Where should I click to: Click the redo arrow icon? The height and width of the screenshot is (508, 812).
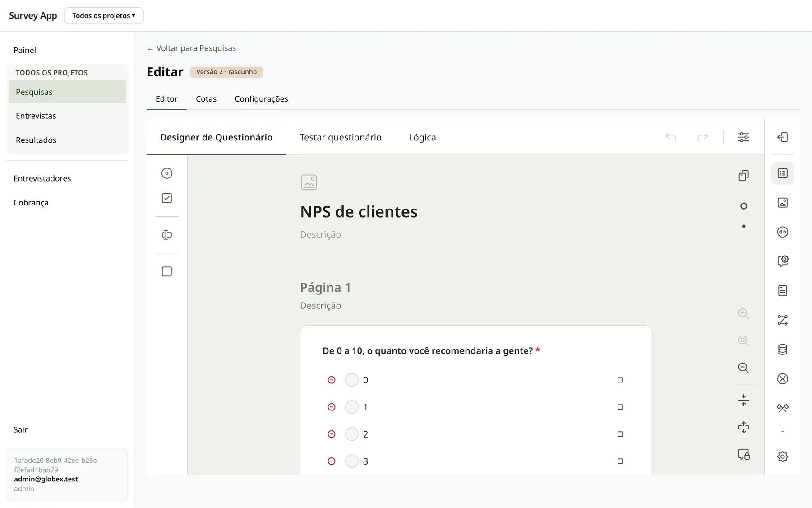click(702, 137)
